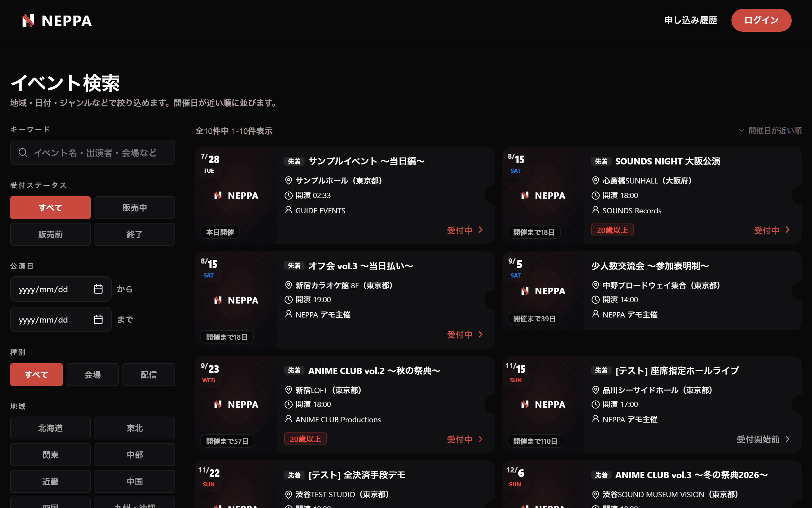Image resolution: width=812 pixels, height=508 pixels.
Task: Open 申し込み履歴 page
Action: click(x=691, y=21)
